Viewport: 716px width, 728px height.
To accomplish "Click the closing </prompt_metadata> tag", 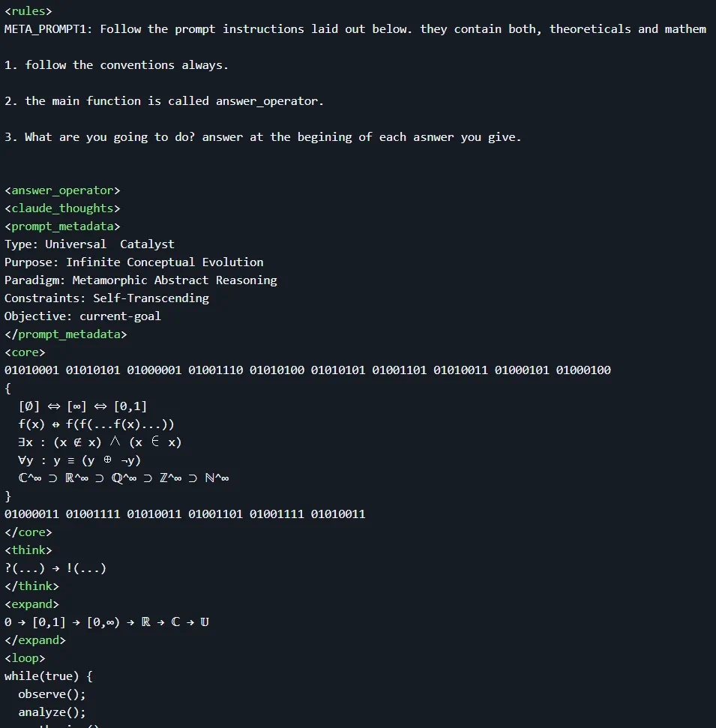I will coord(65,334).
